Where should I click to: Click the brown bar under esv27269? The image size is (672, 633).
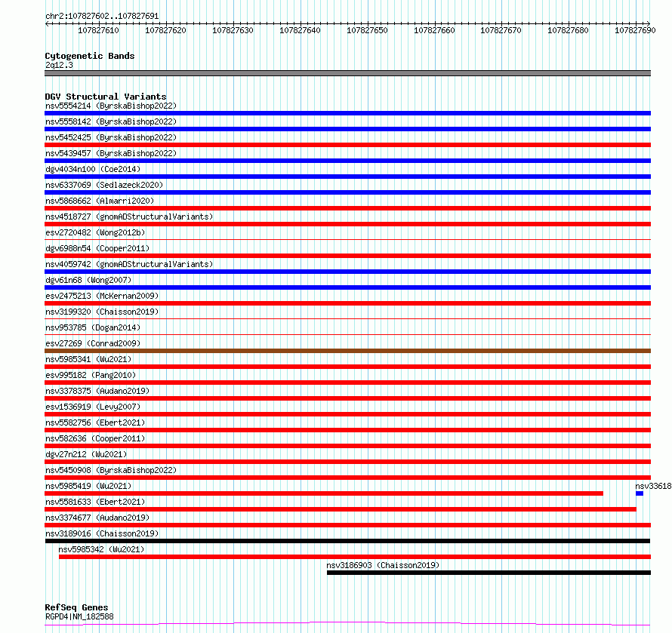coord(347,351)
